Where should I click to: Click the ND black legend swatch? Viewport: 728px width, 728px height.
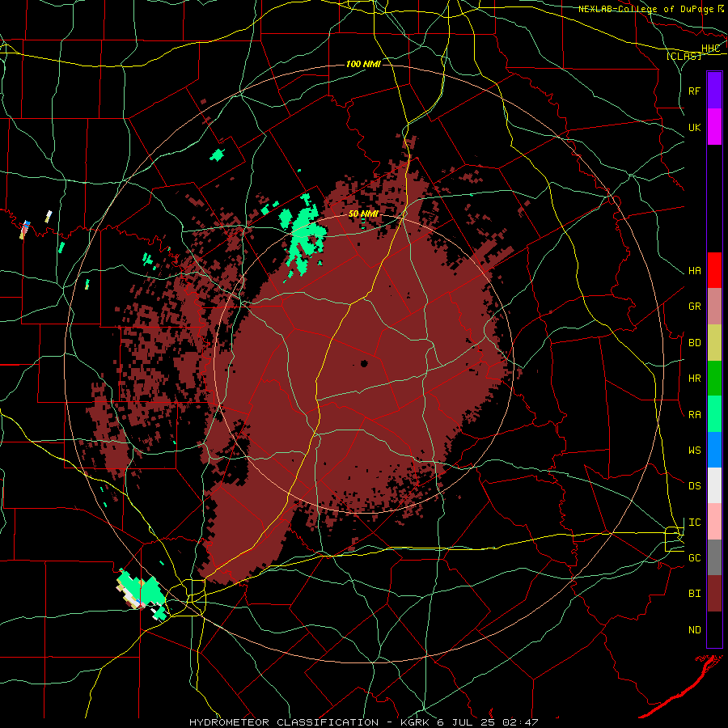point(714,629)
